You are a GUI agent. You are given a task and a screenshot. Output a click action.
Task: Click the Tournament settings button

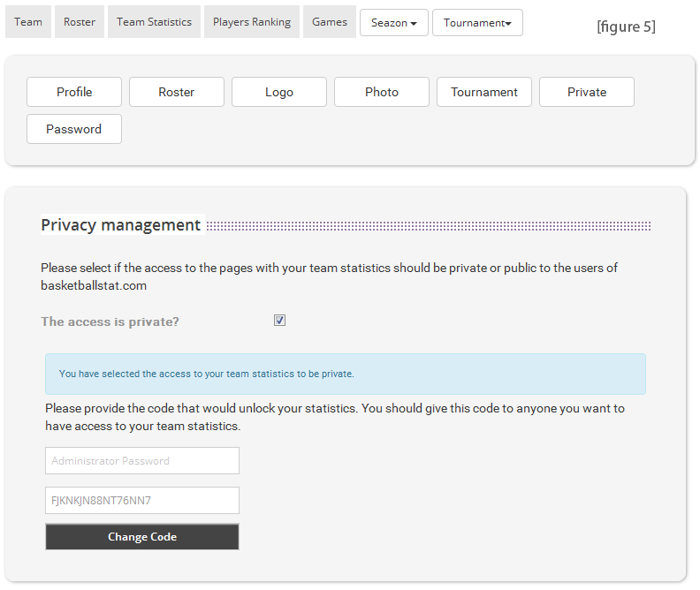tap(484, 92)
